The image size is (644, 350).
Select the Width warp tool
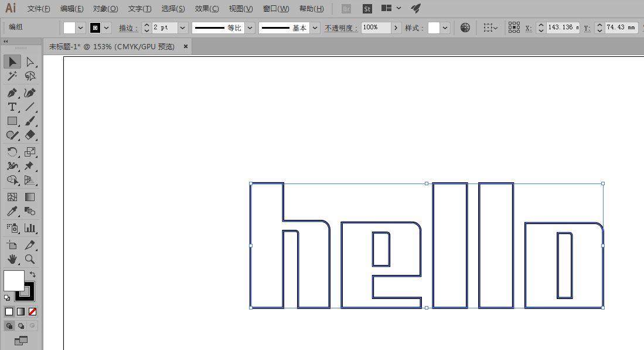[x=12, y=165]
